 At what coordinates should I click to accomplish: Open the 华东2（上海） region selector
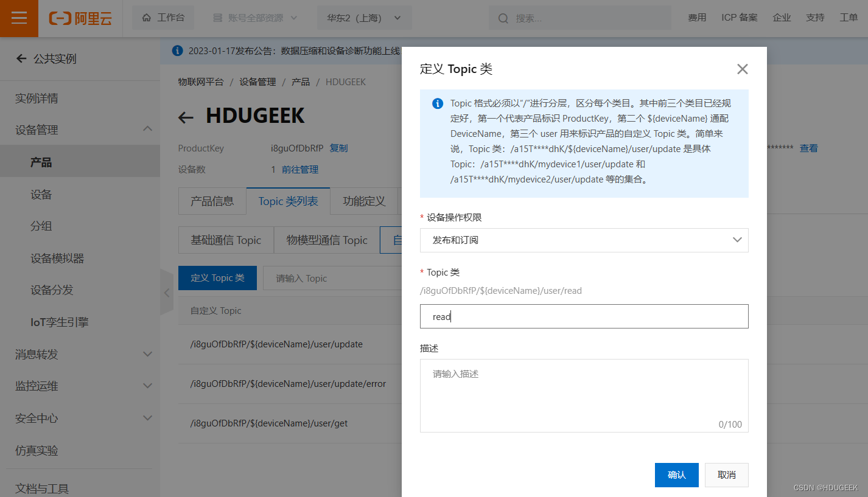click(x=364, y=18)
